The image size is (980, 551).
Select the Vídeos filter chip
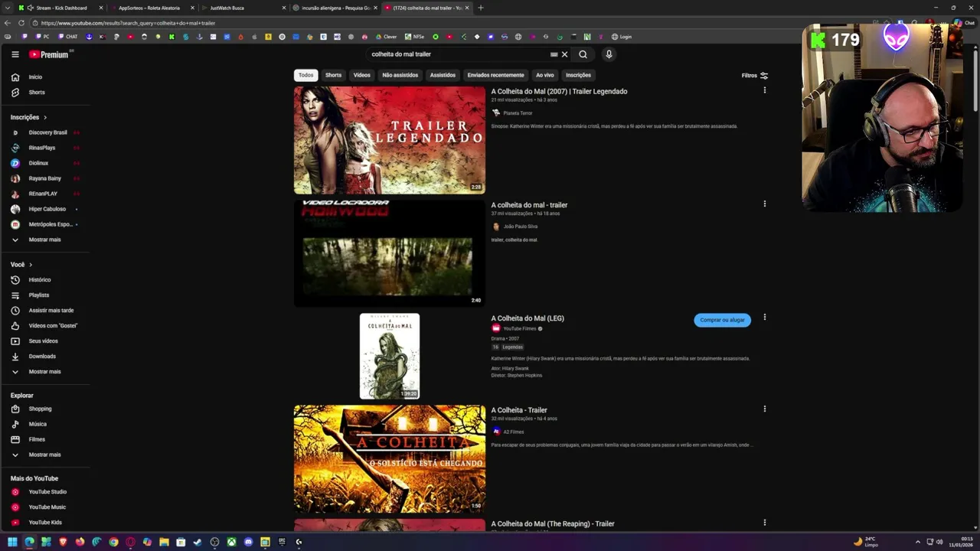pyautogui.click(x=362, y=75)
